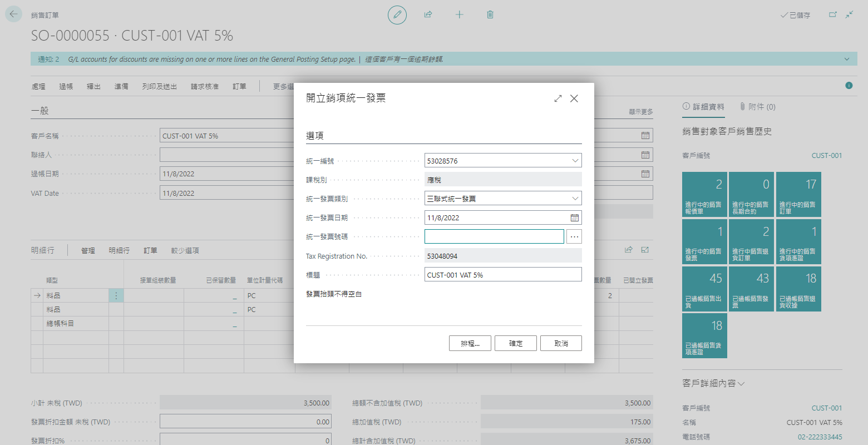Click the pencil edit icon
The image size is (868, 445).
click(397, 14)
